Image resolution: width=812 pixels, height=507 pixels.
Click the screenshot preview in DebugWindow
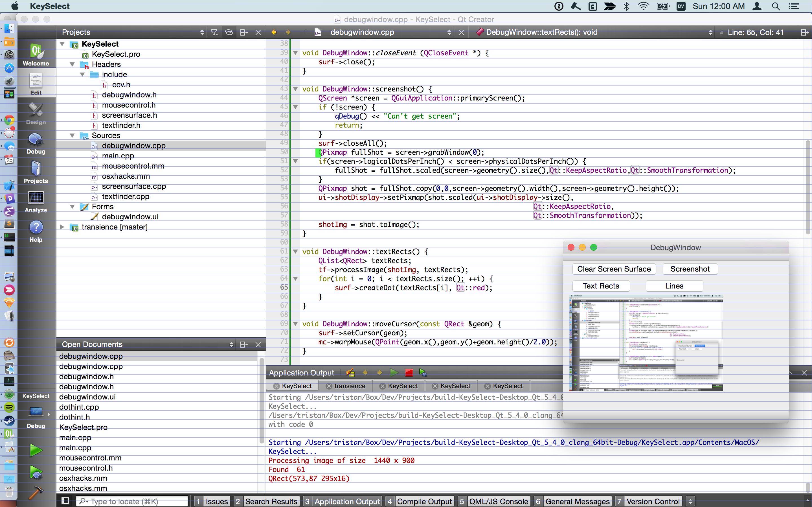(x=646, y=343)
